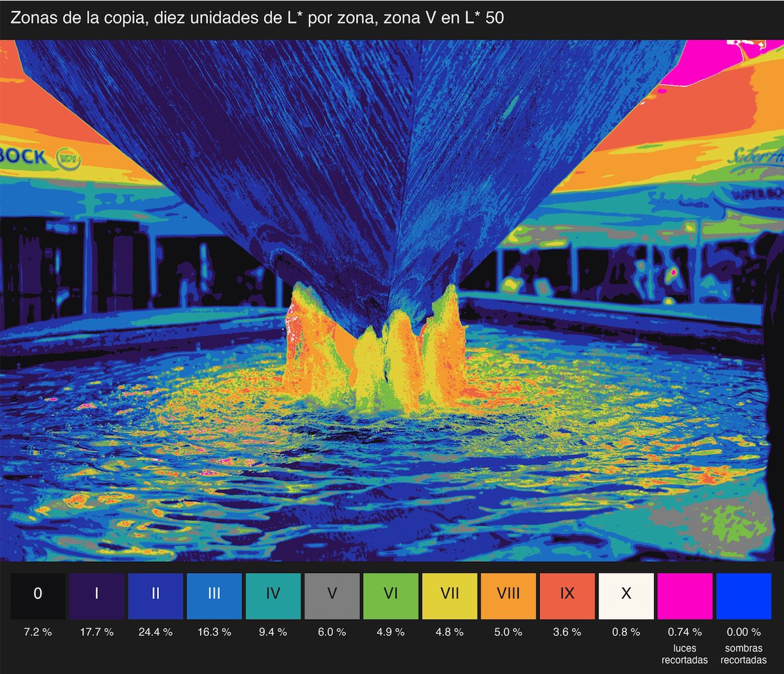Image resolution: width=784 pixels, height=674 pixels.
Task: Pick the yellow zone VII swatch
Action: (450, 596)
